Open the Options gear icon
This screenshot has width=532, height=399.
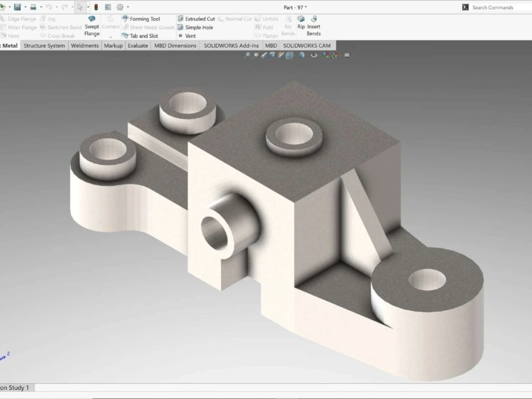click(120, 7)
